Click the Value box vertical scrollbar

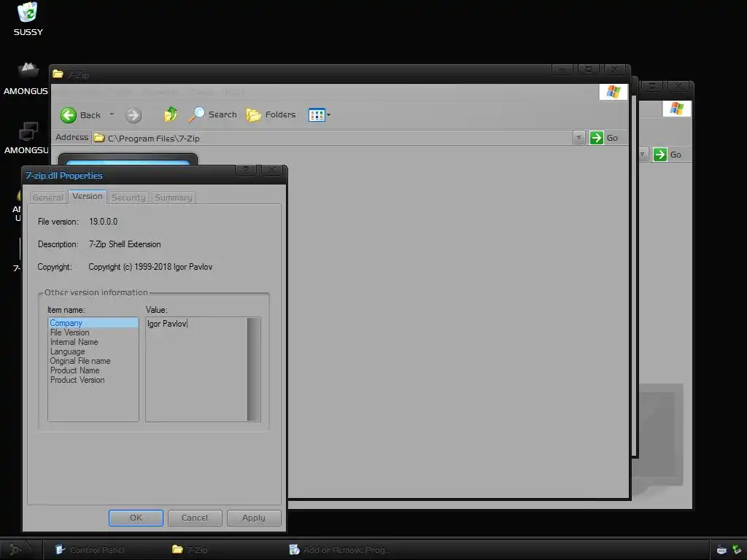click(x=253, y=369)
